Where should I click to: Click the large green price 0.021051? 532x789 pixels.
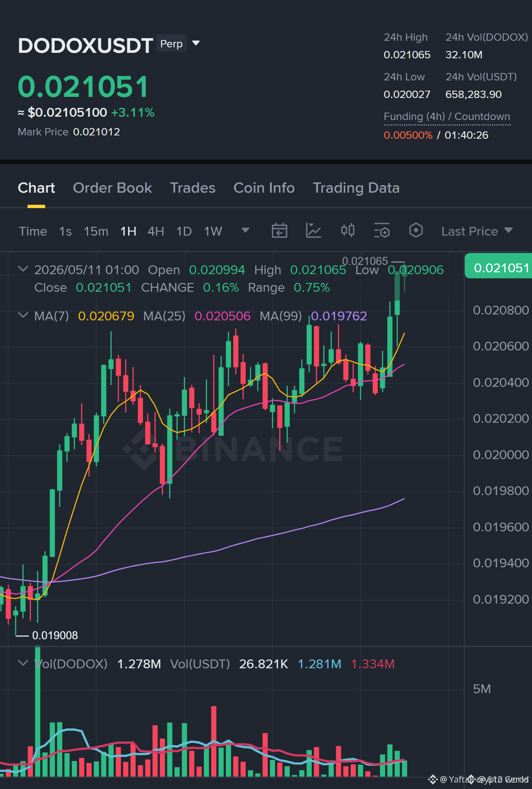pos(83,87)
